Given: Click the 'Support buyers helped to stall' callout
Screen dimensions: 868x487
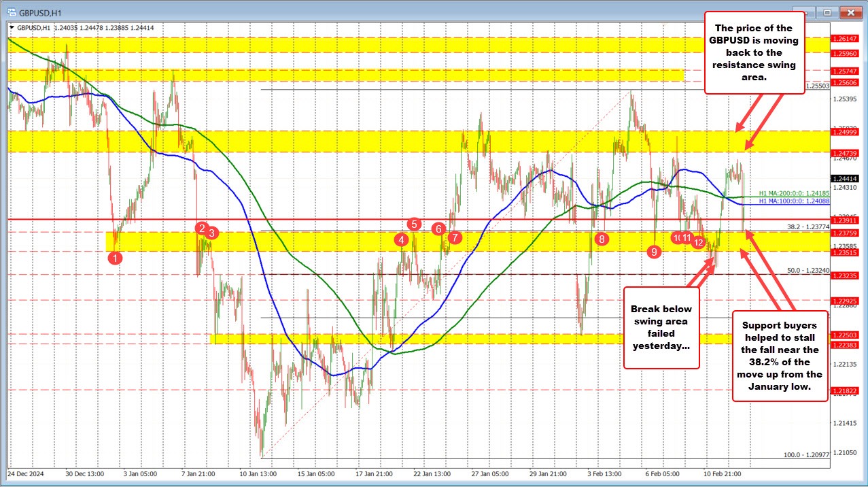Looking at the screenshot, I should point(779,356).
